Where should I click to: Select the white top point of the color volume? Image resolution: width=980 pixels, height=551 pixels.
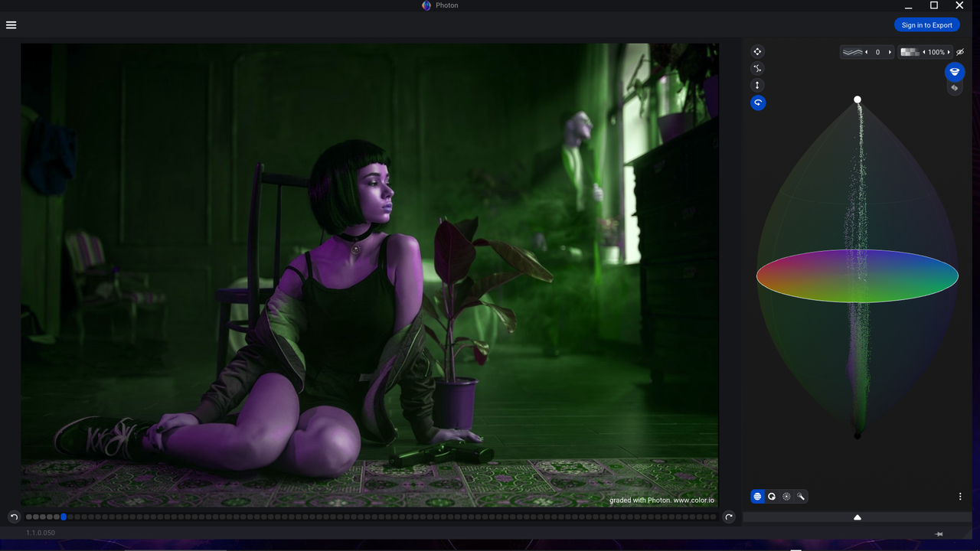pos(857,99)
